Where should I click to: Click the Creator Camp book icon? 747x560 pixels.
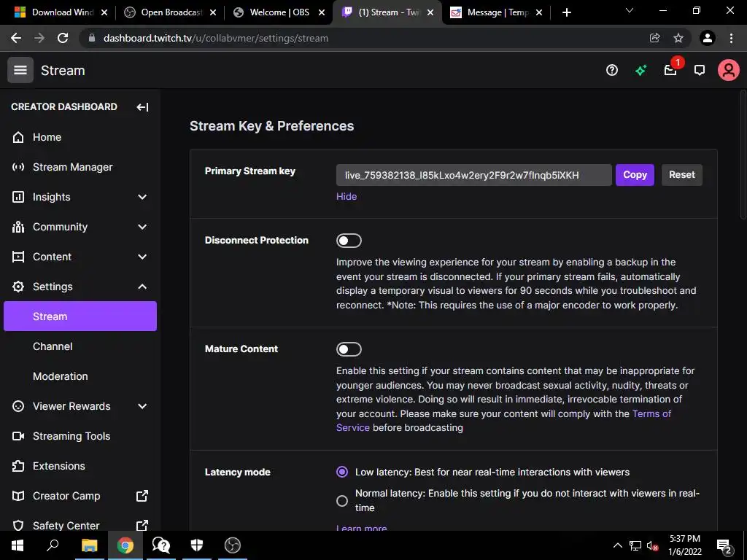pos(18,496)
